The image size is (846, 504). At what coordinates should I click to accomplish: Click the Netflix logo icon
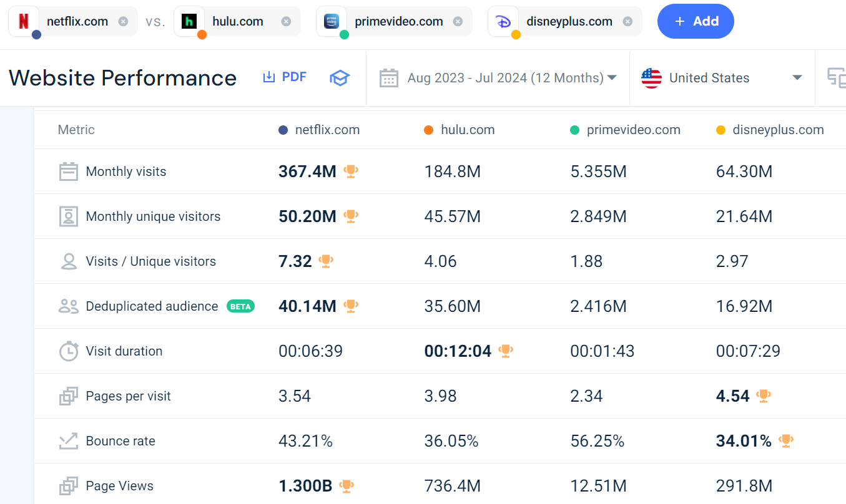(23, 21)
